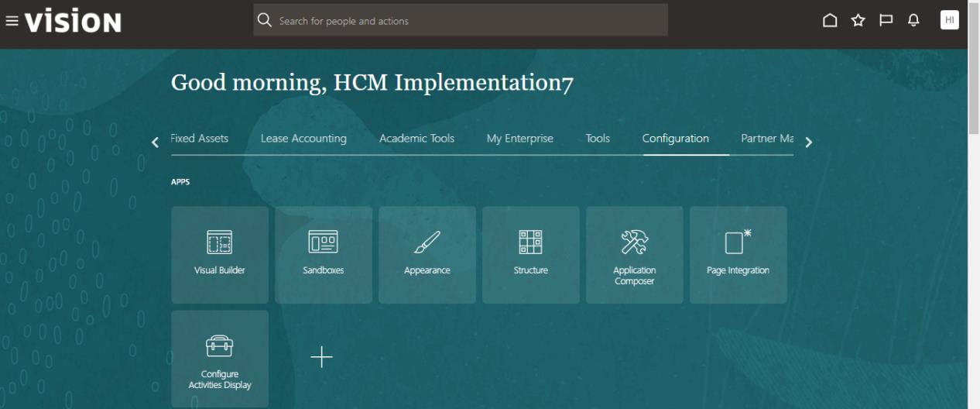Screen dimensions: 980x409
Task: Click the plus icon to add app
Action: pyautogui.click(x=321, y=356)
